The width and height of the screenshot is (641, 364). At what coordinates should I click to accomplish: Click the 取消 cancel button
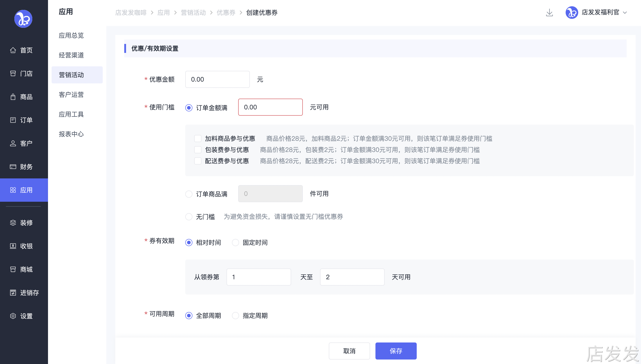point(349,351)
